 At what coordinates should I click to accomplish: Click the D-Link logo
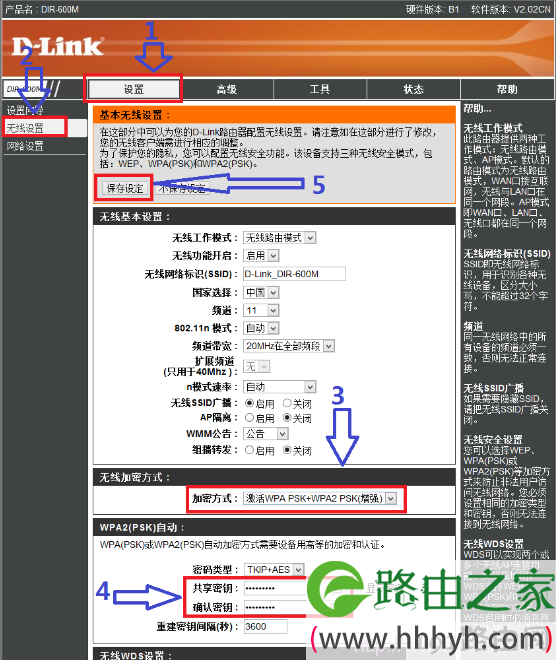[x=57, y=47]
